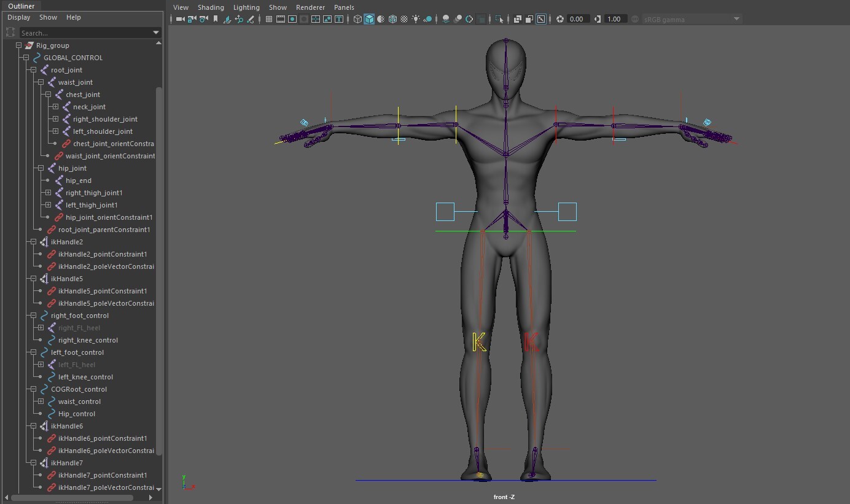This screenshot has width=850, height=504.
Task: Open the Shading menu
Action: click(211, 7)
